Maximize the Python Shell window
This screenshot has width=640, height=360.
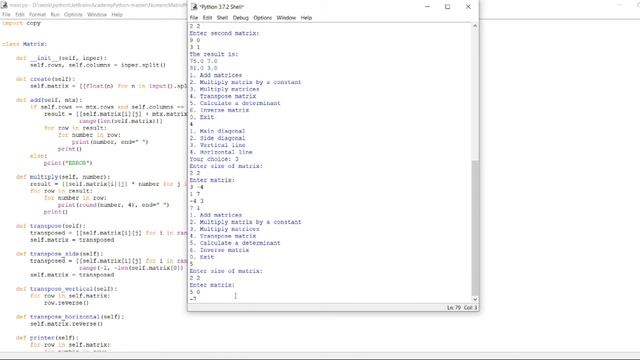(447, 7)
